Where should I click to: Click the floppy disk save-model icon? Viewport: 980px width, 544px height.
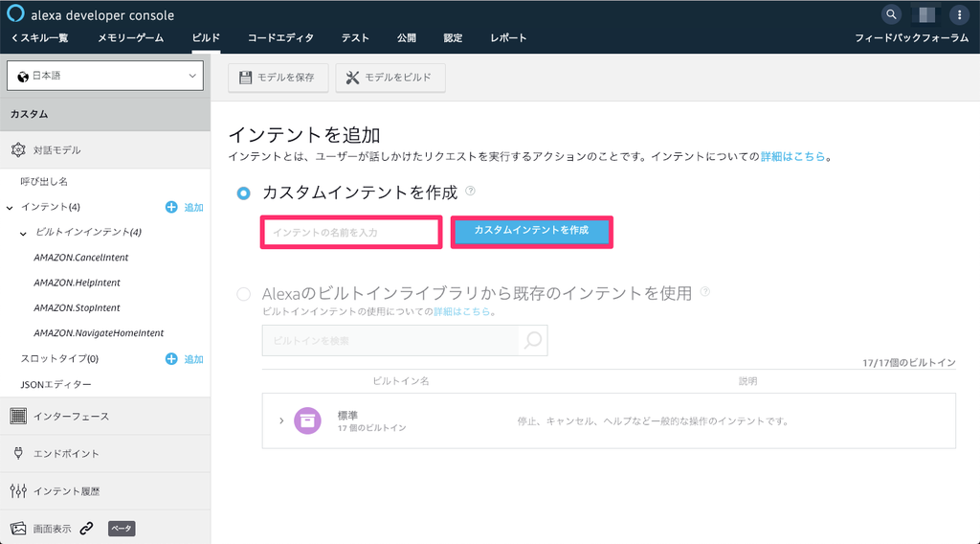coord(246,78)
